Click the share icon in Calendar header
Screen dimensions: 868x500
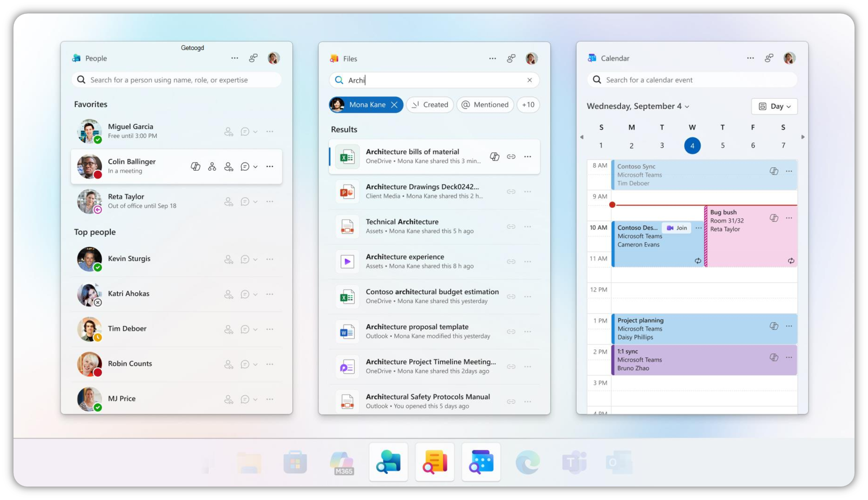[769, 58]
